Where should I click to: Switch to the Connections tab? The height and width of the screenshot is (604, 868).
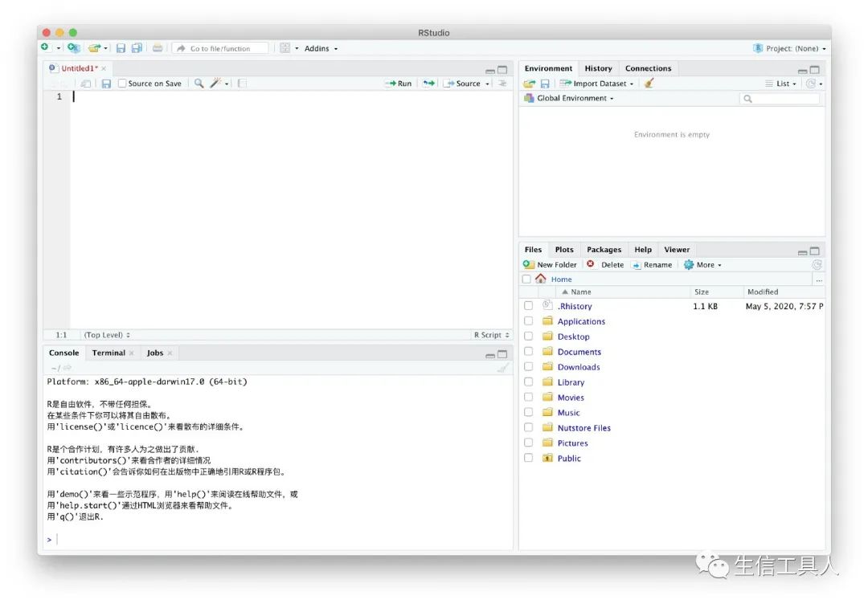[648, 68]
